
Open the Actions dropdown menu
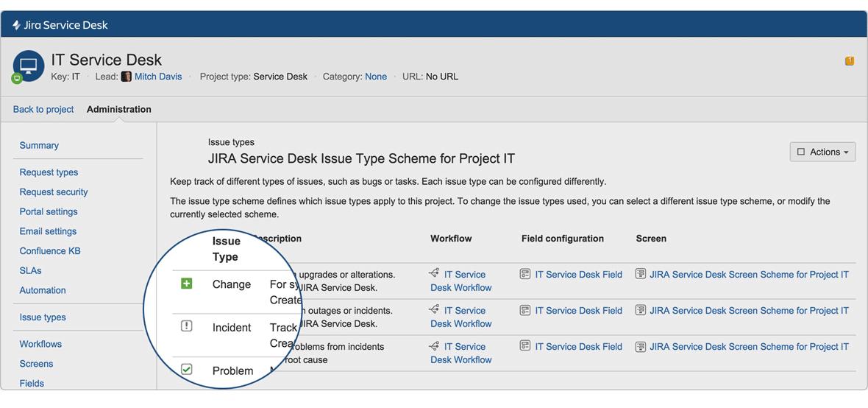coord(822,152)
